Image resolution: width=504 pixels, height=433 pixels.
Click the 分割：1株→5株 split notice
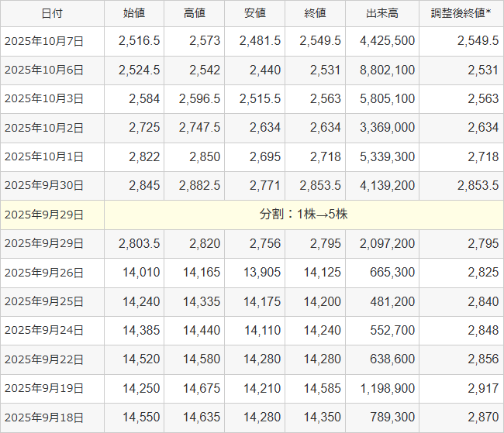coord(303,215)
